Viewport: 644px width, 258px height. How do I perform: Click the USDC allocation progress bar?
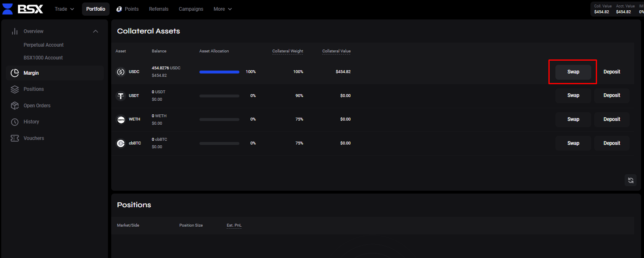[x=219, y=72]
